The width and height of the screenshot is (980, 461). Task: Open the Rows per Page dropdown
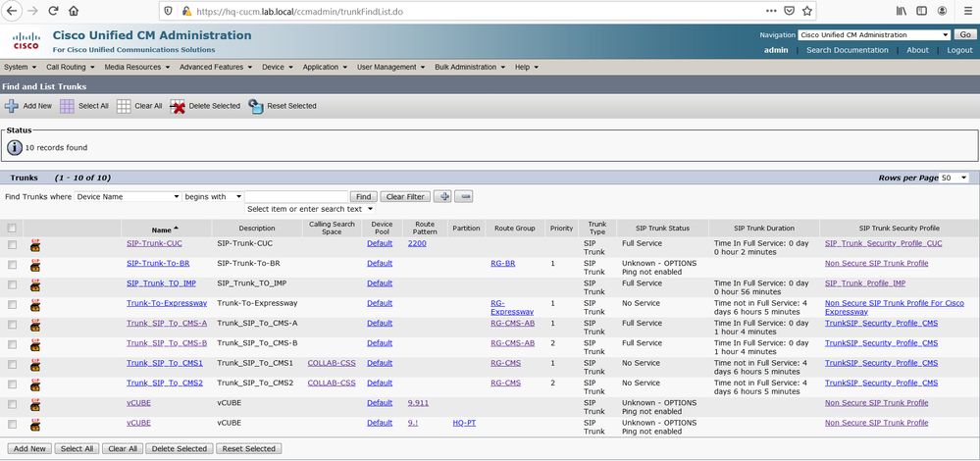[x=954, y=179]
